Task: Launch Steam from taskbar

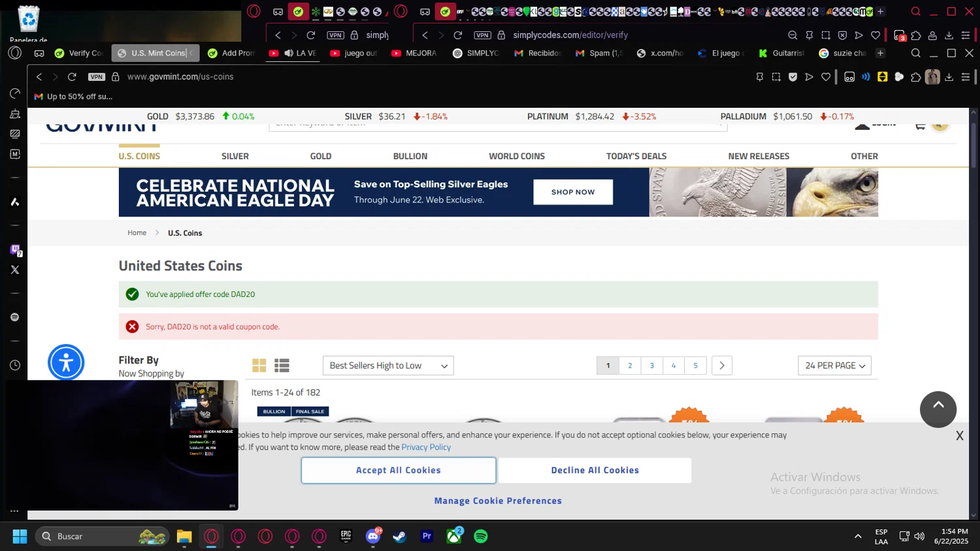Action: tap(399, 537)
